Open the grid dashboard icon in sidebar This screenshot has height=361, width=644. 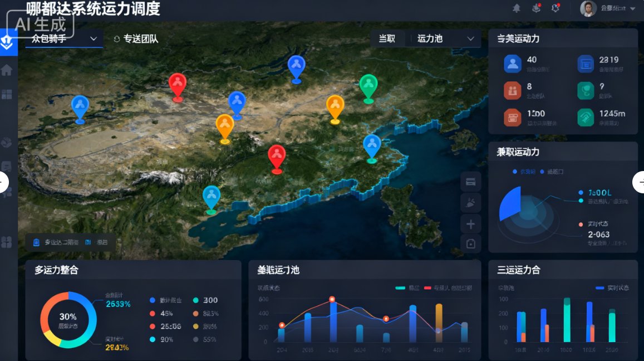[x=7, y=94]
